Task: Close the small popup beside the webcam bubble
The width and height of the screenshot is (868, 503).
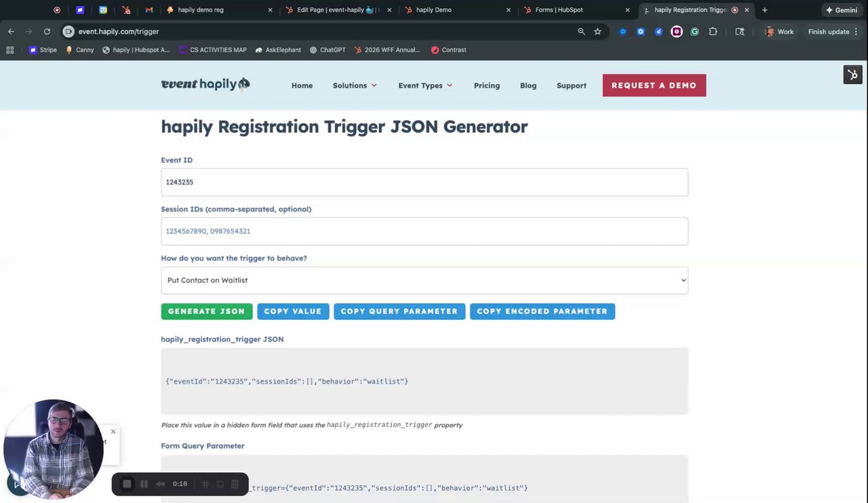Action: coord(113,432)
